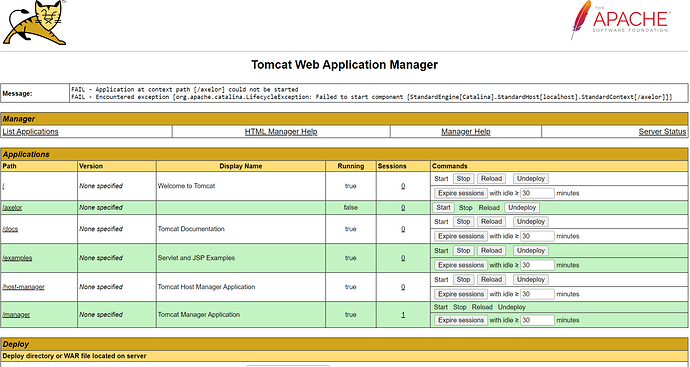Click sessions count for Servlet and JSP Examples
Image resolution: width=690 pixels, height=367 pixels.
[403, 258]
